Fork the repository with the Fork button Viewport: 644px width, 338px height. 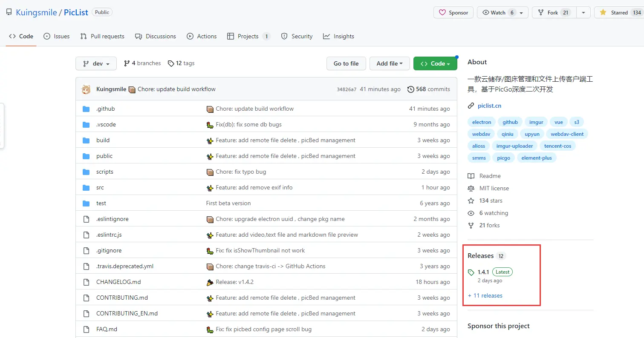click(554, 13)
